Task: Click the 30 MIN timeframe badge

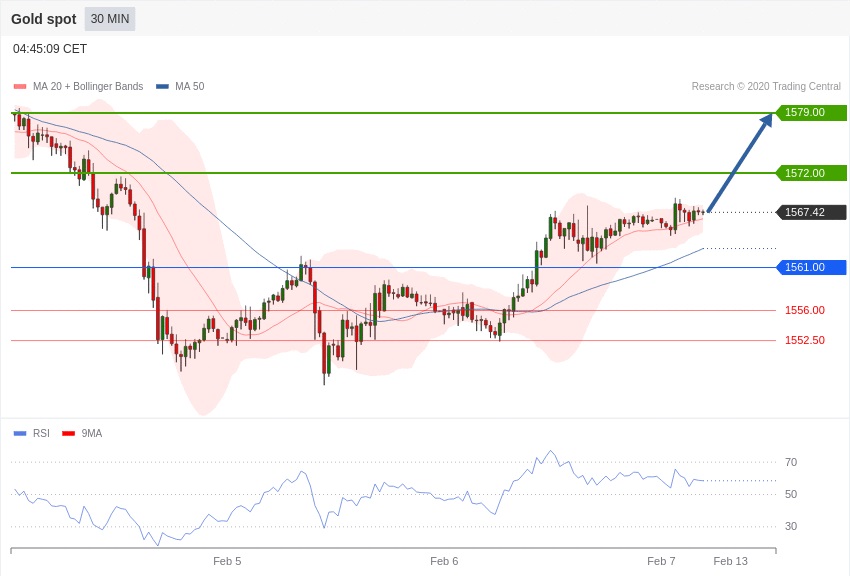Action: click(110, 19)
